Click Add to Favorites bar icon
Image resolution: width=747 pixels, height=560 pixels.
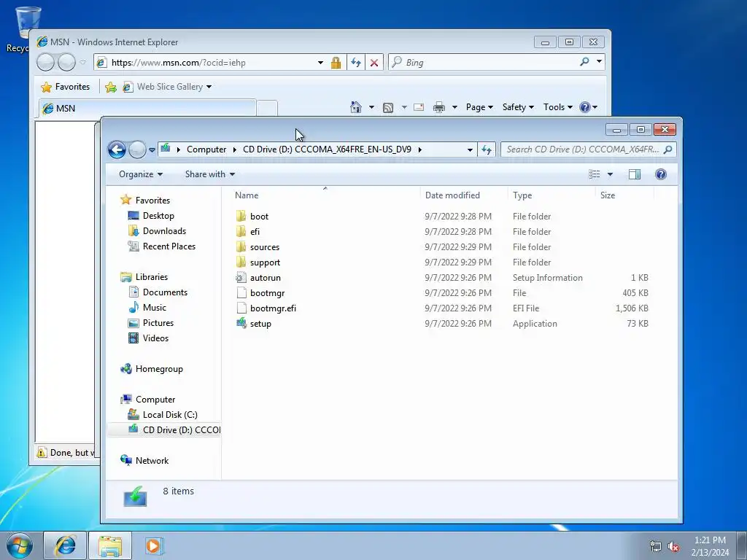click(111, 87)
